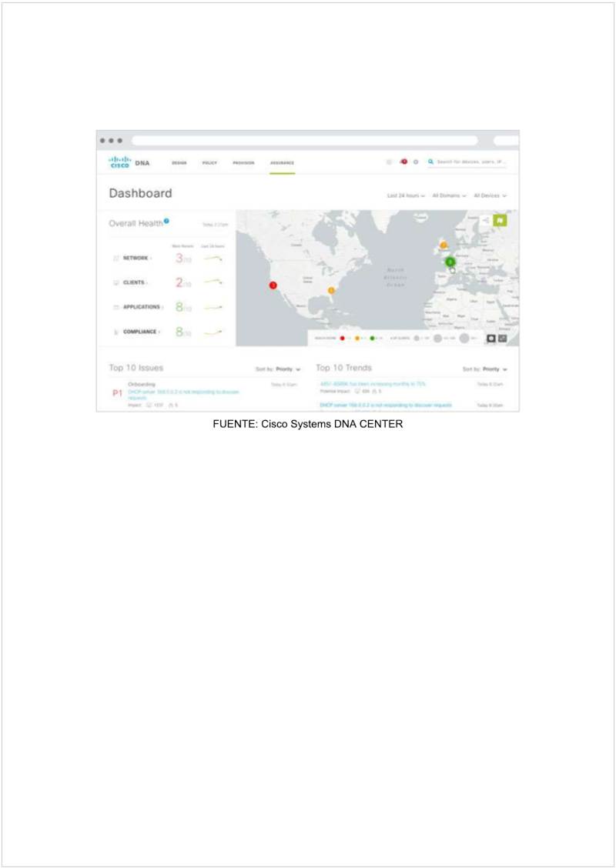Click the orange map marker in the southeastern US
The height and width of the screenshot is (868, 616).
pyautogui.click(x=332, y=290)
